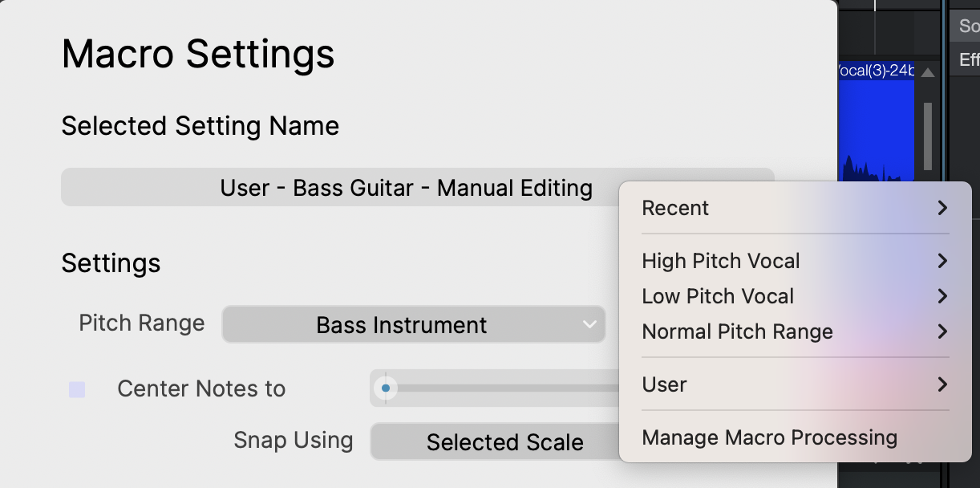Image resolution: width=980 pixels, height=488 pixels.
Task: Click the chevron arrow beside Recent
Action: [x=942, y=208]
